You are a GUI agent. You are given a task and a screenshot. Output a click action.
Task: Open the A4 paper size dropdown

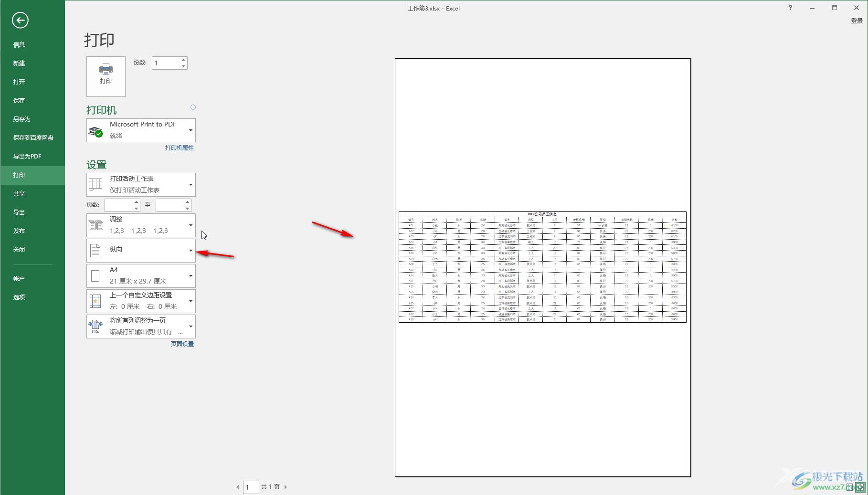click(141, 276)
